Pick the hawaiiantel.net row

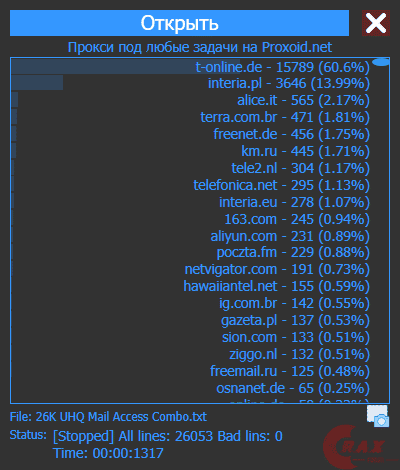coord(191,286)
